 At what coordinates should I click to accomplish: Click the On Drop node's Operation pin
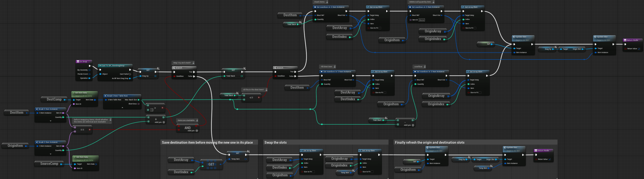89,78
